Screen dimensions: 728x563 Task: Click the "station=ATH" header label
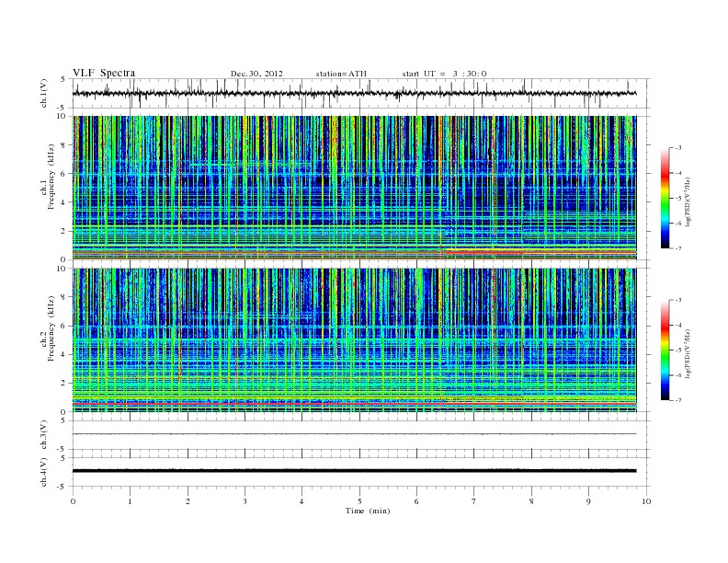pos(341,74)
